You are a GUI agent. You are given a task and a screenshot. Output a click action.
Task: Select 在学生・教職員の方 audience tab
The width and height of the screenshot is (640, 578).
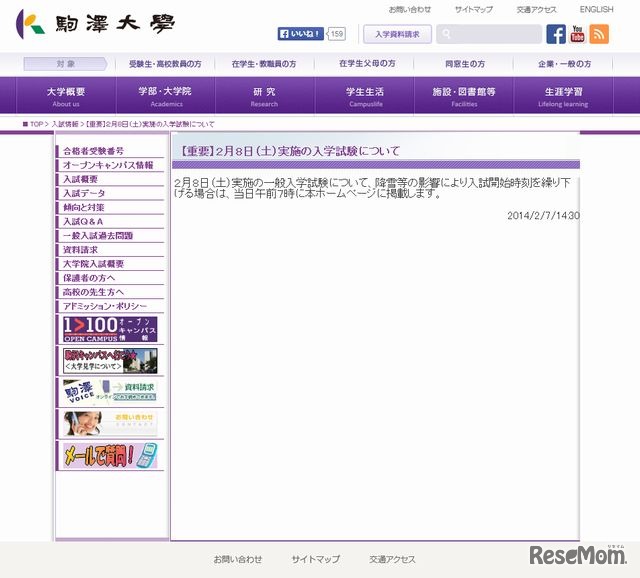264,64
